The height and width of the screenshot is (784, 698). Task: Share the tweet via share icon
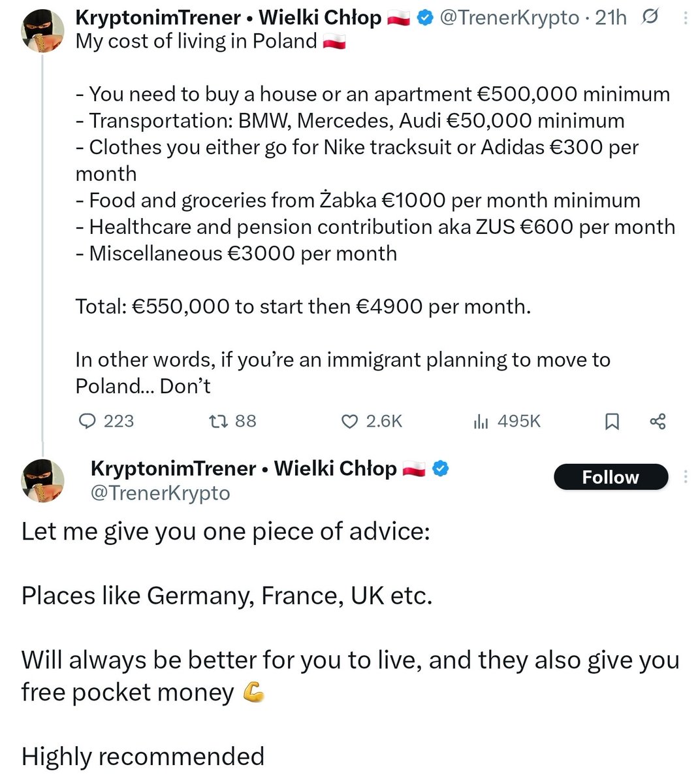pos(658,421)
